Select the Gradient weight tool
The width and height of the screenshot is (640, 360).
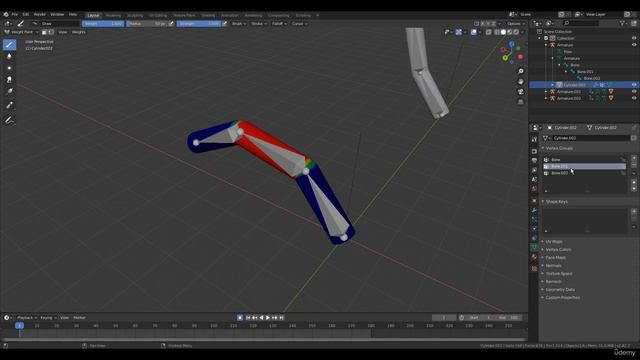click(9, 91)
